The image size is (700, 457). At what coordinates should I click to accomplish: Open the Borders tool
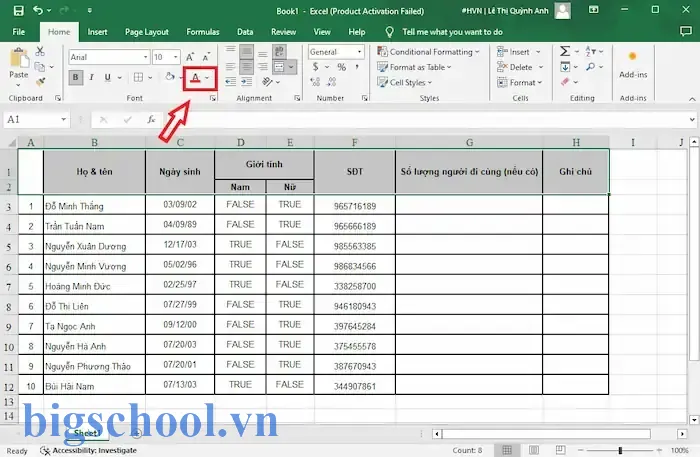(138, 78)
